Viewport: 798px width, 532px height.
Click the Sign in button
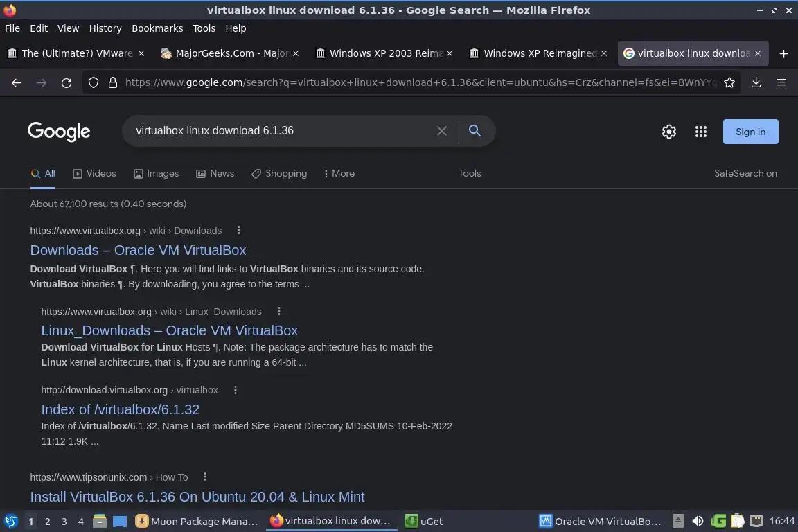[x=751, y=132]
